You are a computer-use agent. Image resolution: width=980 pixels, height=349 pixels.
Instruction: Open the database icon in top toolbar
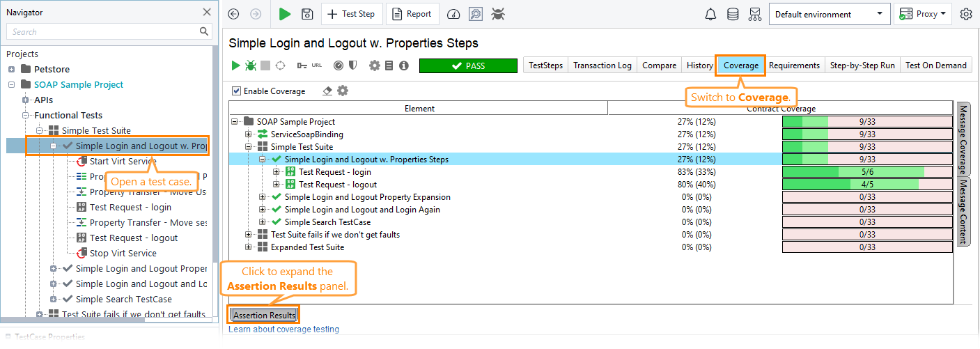point(733,14)
